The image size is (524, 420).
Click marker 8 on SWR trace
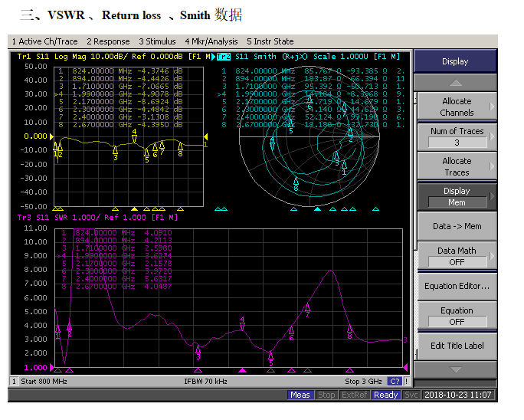click(x=349, y=332)
